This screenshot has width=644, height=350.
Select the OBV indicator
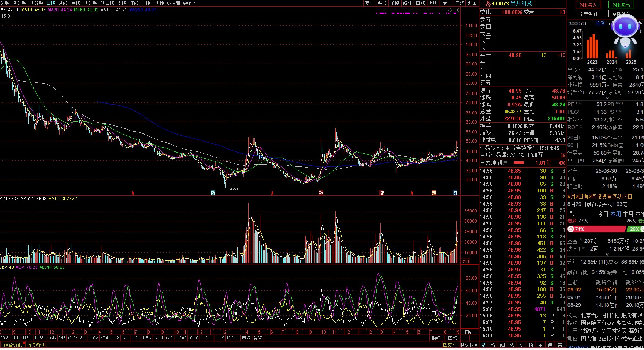point(72,338)
